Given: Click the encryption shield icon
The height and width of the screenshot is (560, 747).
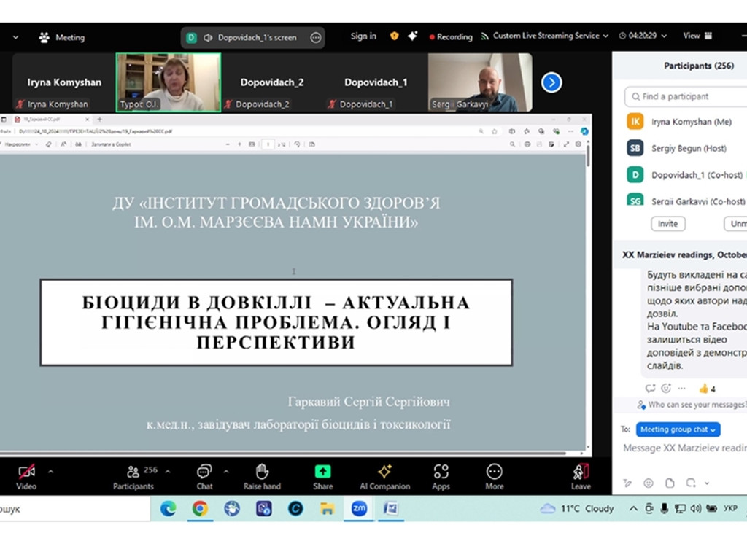Looking at the screenshot, I should tap(394, 36).
